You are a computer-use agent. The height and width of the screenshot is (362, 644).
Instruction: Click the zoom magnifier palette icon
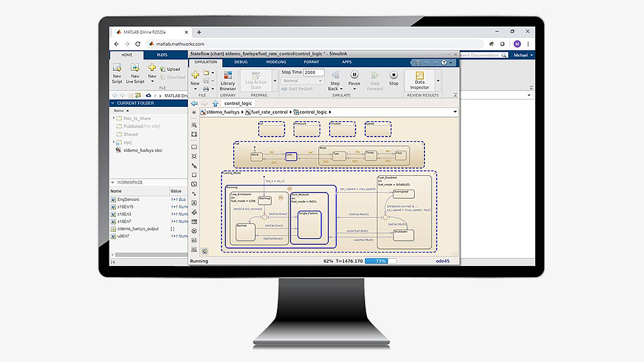194,125
